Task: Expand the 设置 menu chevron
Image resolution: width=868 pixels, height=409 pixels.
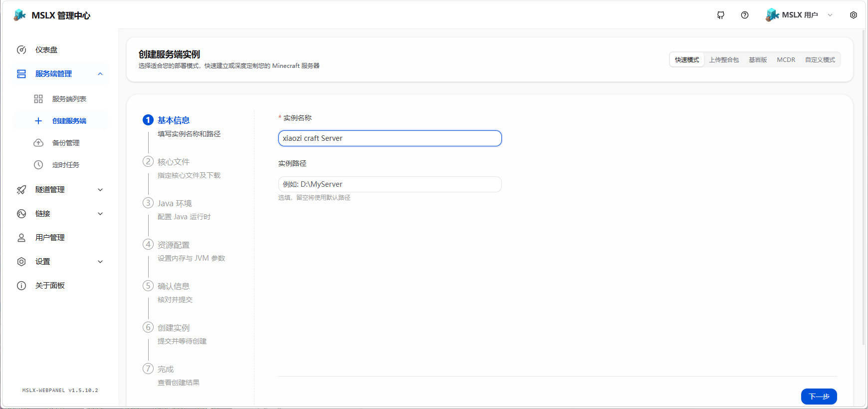Action: [100, 262]
